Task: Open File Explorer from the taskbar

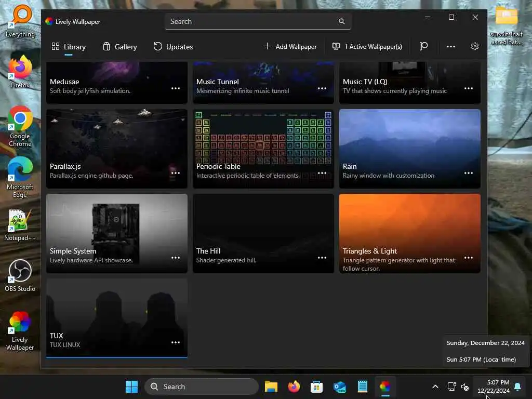Action: tap(271, 387)
